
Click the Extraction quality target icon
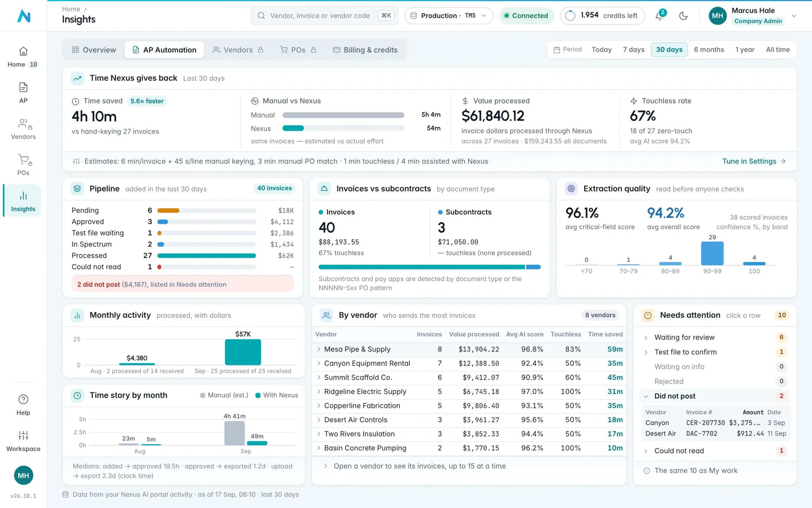point(571,189)
